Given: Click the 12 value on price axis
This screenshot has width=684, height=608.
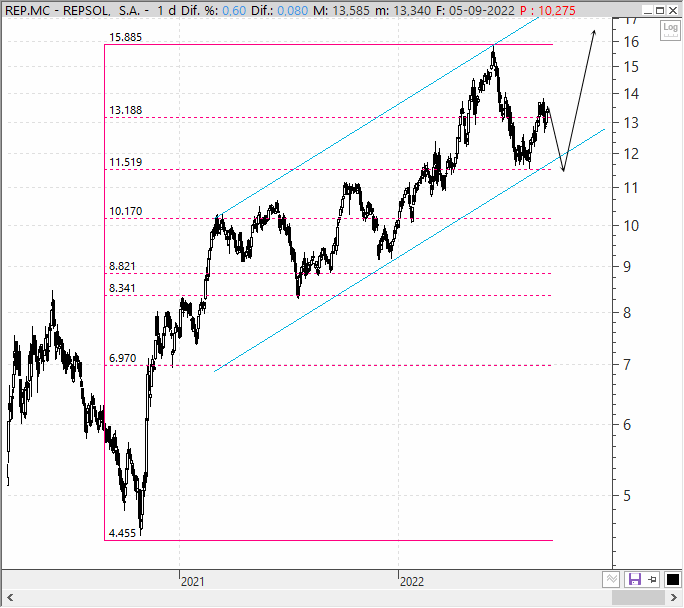Looking at the screenshot, I should coord(631,154).
